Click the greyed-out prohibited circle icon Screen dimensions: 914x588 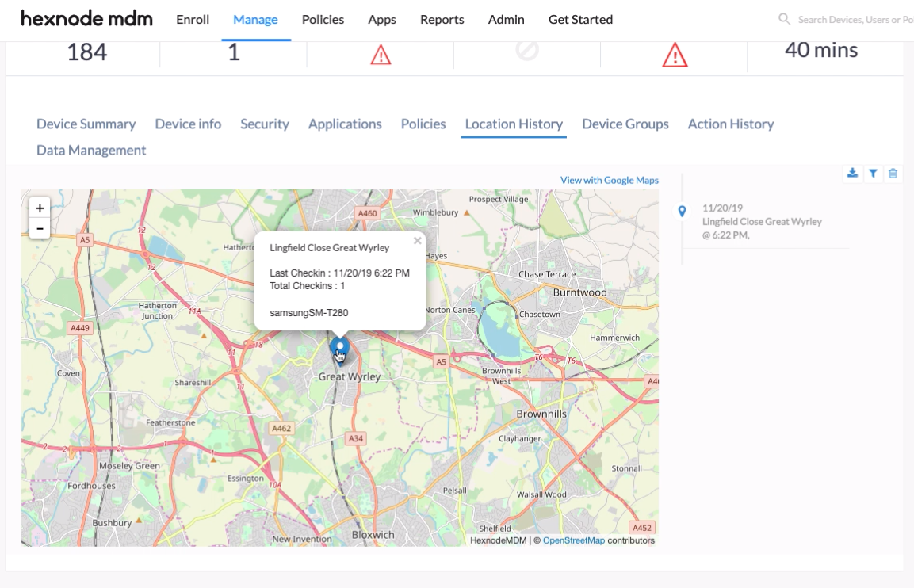pyautogui.click(x=527, y=50)
